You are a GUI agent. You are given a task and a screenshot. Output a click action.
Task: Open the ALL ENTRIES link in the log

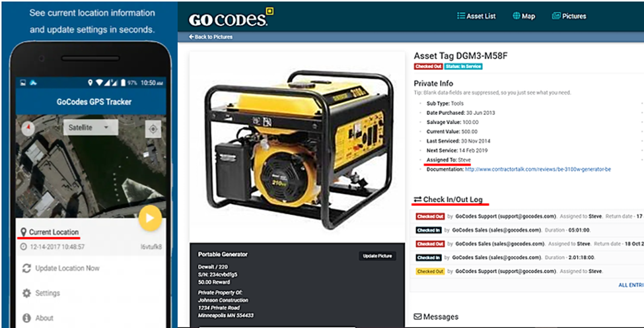631,285
